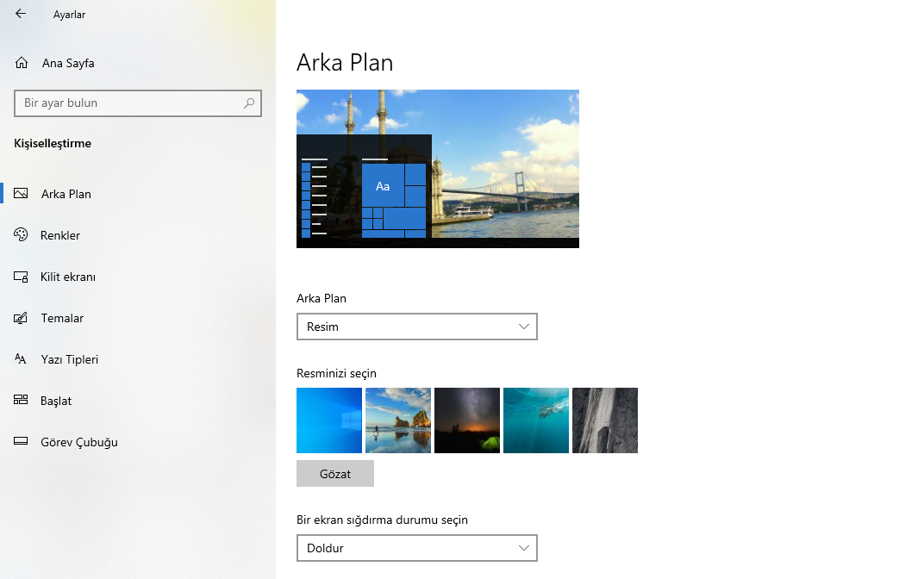This screenshot has height=579, width=924.
Task: Choose the underwater swimmer wallpaper
Action: click(x=535, y=420)
